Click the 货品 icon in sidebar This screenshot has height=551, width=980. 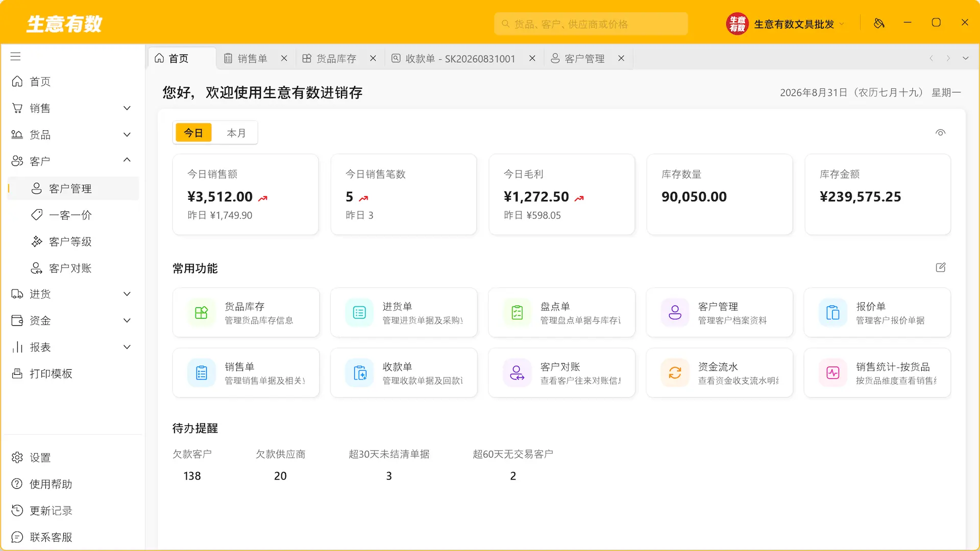tap(17, 135)
